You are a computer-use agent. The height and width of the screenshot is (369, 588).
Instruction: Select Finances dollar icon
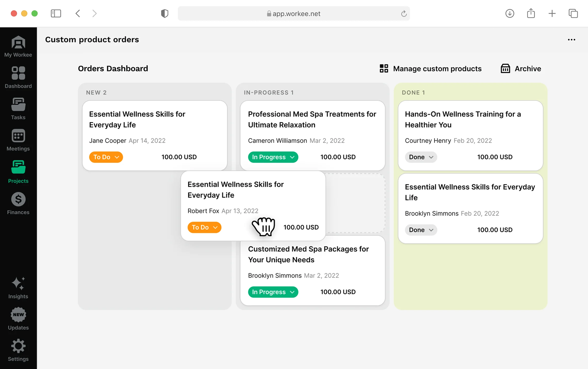(x=18, y=199)
